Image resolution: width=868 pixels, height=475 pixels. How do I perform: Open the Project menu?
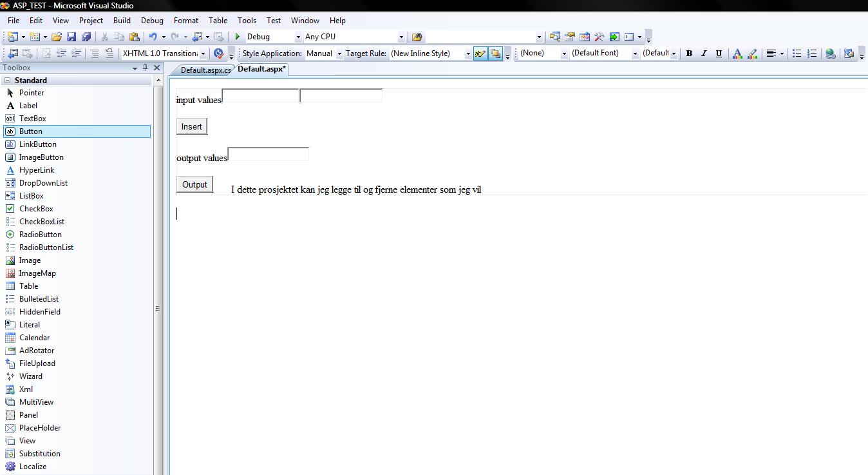tap(91, 20)
